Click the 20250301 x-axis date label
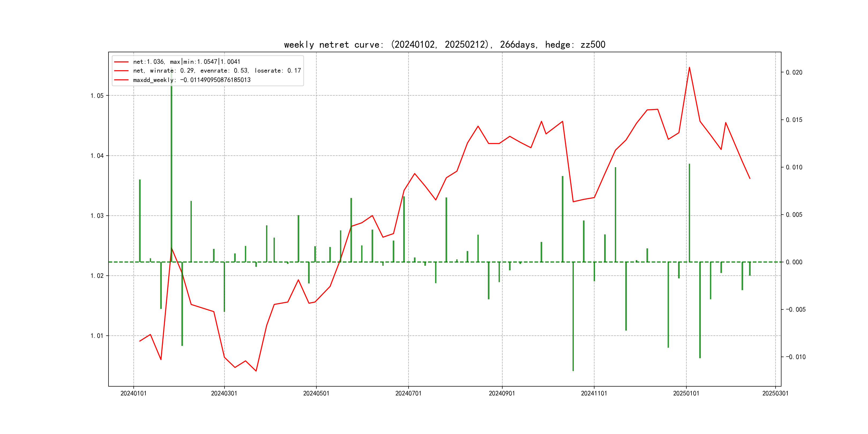The image size is (868, 434). 775,393
